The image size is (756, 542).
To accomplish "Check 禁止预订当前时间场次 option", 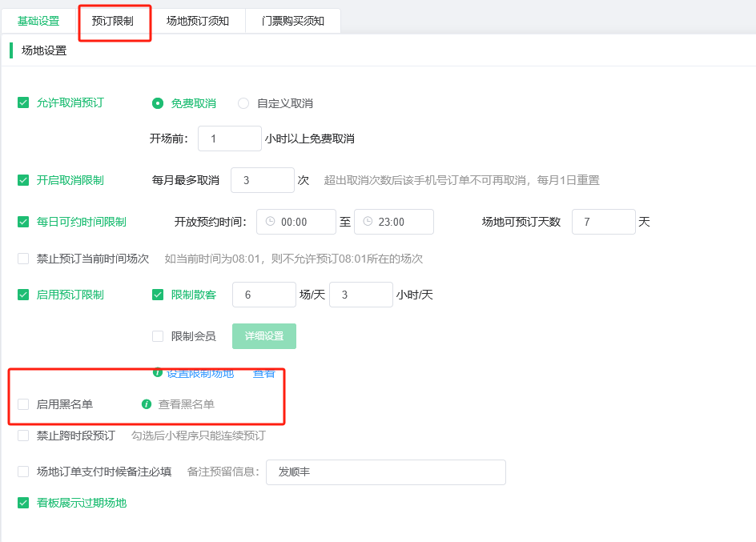I will [x=23, y=259].
